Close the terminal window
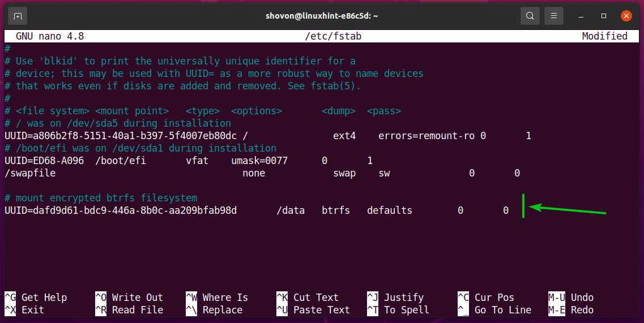This screenshot has width=644, height=323. (625, 16)
